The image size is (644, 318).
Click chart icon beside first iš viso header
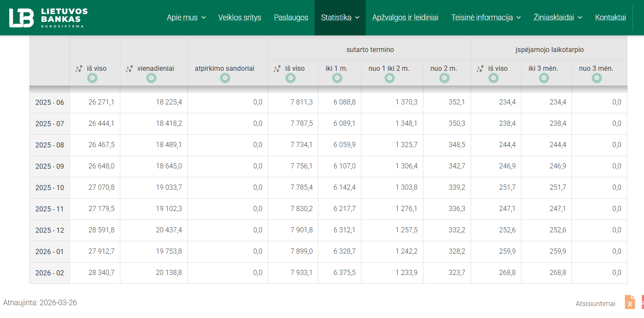coord(79,69)
